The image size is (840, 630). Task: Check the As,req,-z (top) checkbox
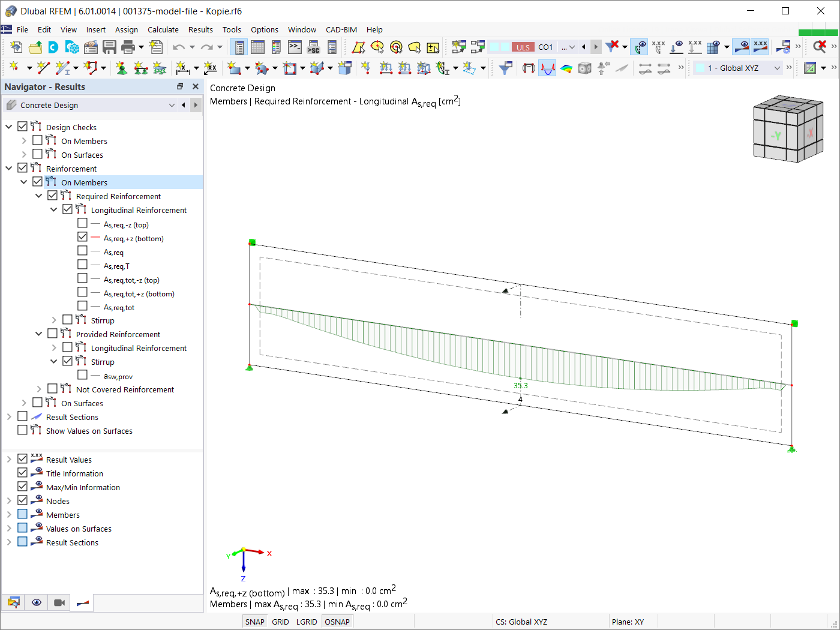click(82, 223)
